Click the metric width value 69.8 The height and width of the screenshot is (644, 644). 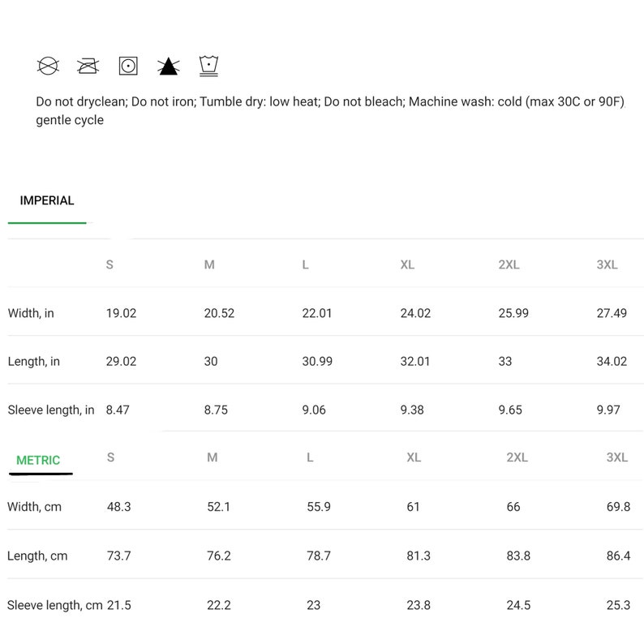pos(618,506)
